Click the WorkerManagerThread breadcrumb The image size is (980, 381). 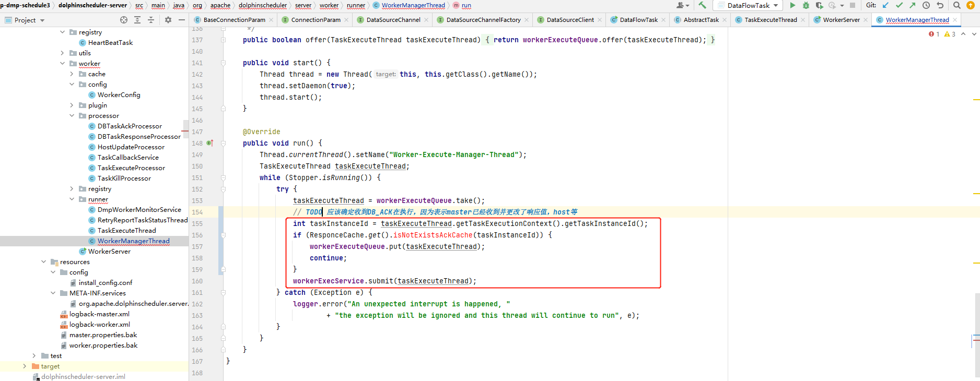pos(413,5)
